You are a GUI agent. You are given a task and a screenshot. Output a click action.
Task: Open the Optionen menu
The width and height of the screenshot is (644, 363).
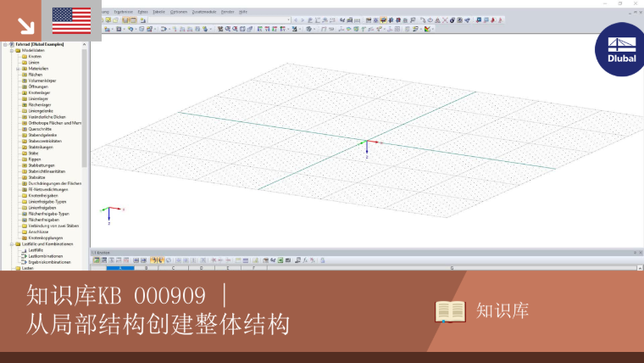179,12
